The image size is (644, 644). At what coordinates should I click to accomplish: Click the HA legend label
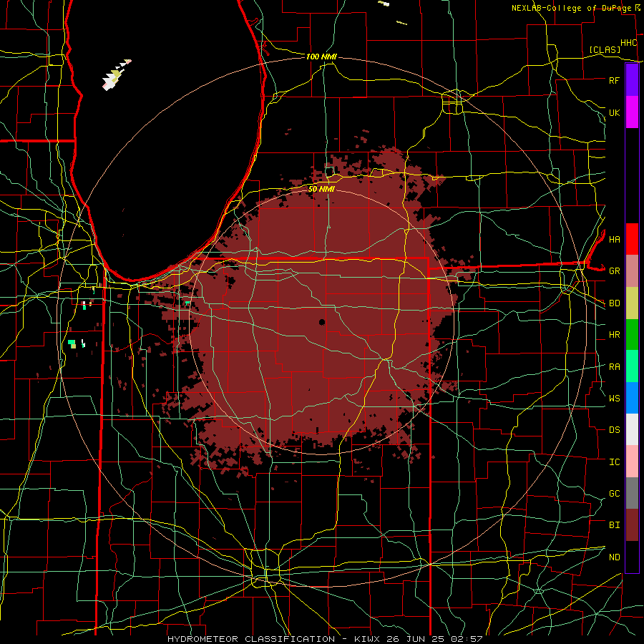[614, 239]
